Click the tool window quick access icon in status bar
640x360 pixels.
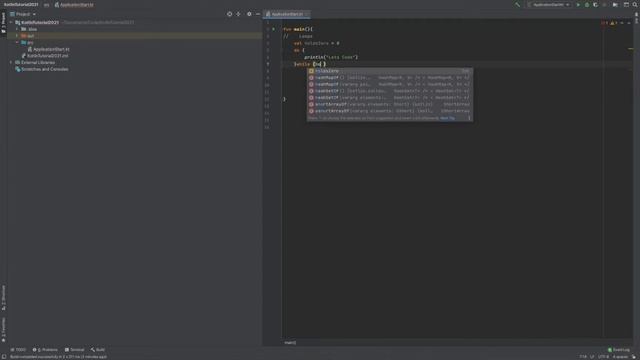4,356
